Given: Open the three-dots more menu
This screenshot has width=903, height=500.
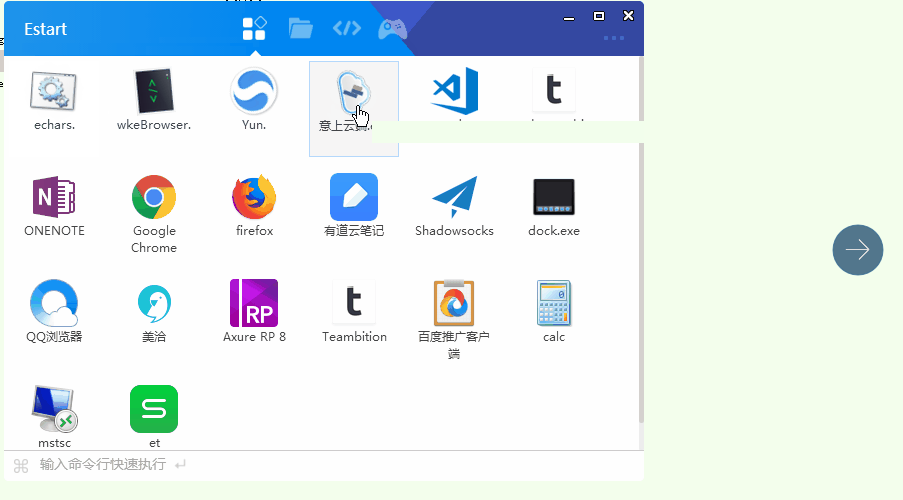Looking at the screenshot, I should point(613,38).
